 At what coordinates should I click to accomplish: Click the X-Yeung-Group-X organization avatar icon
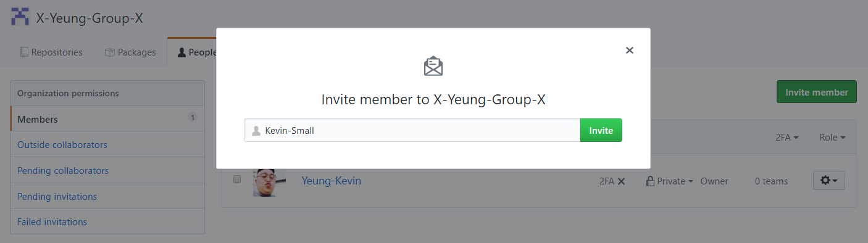point(20,17)
